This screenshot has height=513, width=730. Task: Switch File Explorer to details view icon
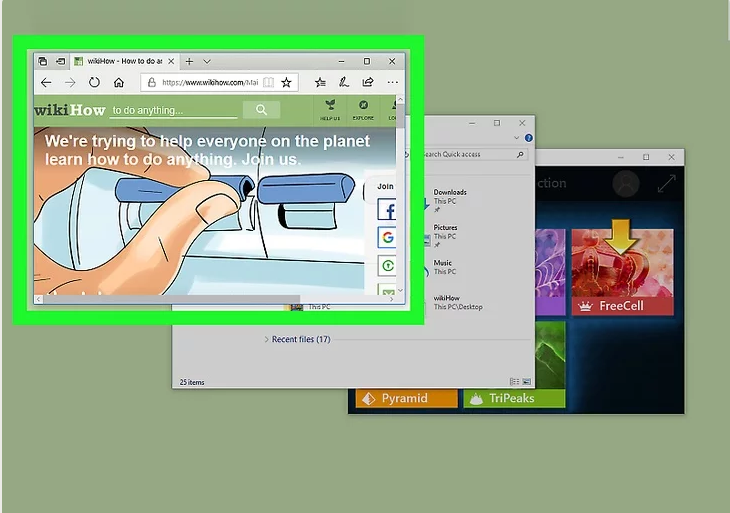[514, 382]
